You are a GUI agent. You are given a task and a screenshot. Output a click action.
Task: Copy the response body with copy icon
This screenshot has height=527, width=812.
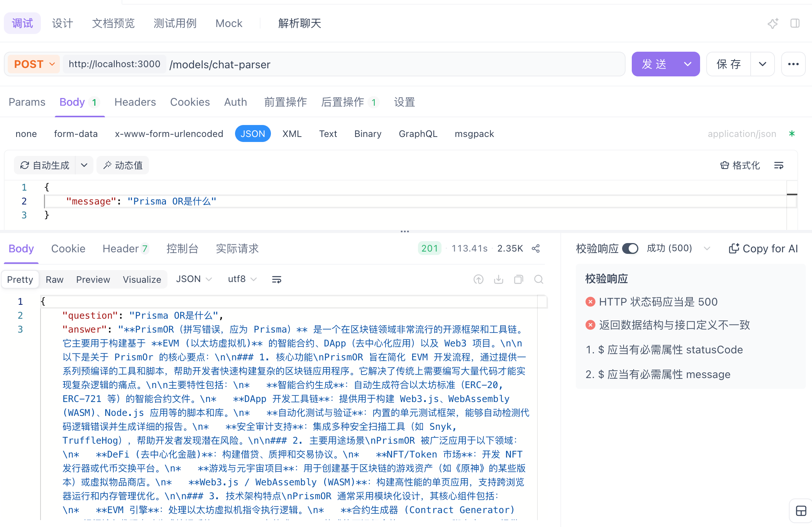coord(519,279)
